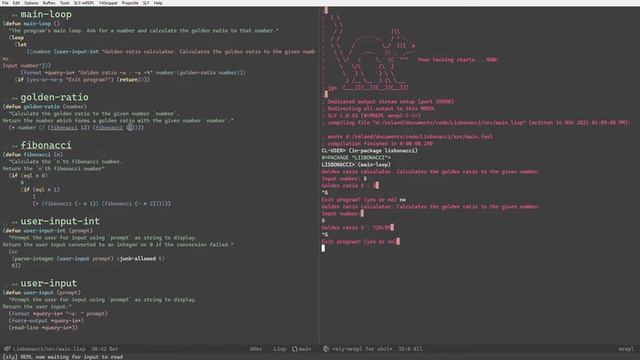Click the fibonacci section heading
Viewport: 640px width, 360px height.
pos(46,145)
